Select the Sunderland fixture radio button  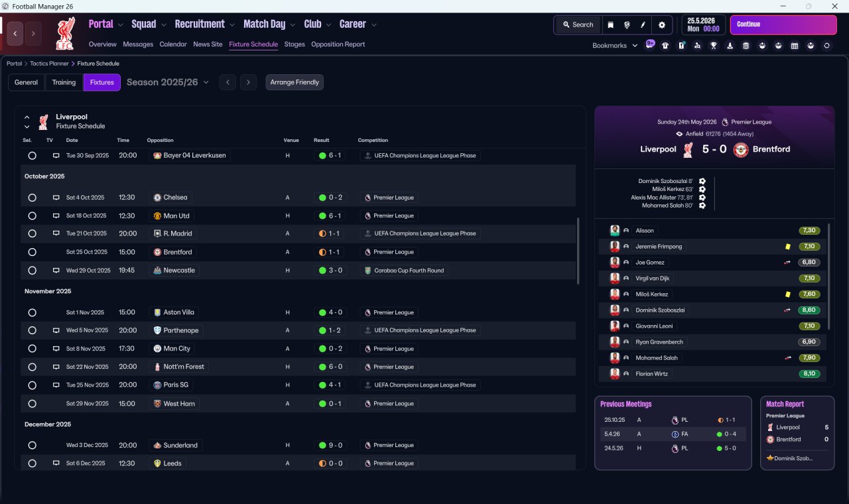click(x=32, y=446)
